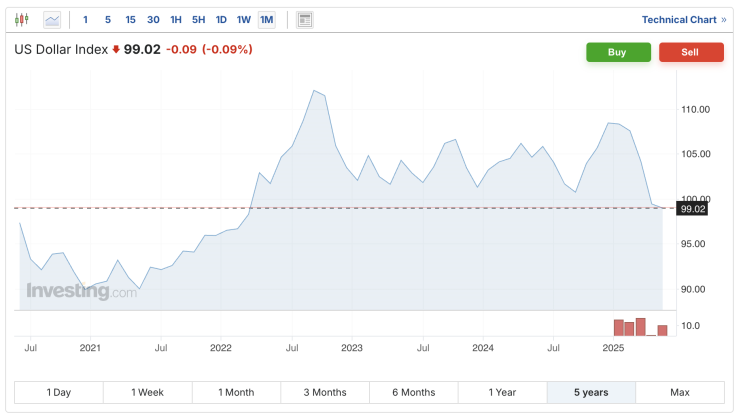Select the 1M monthly interval
The width and height of the screenshot is (743, 418).
[267, 20]
